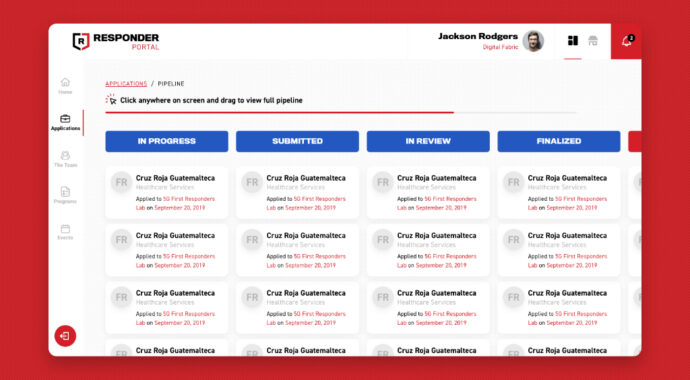Click Healthcare Services on top In Review card
Screen dimensions: 690x380
tap(426, 187)
